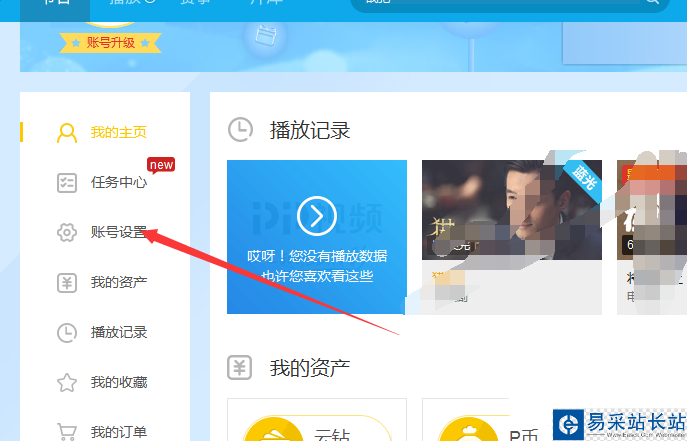Go to the 我的主页 sidebar label
The height and width of the screenshot is (441, 687).
(x=119, y=132)
